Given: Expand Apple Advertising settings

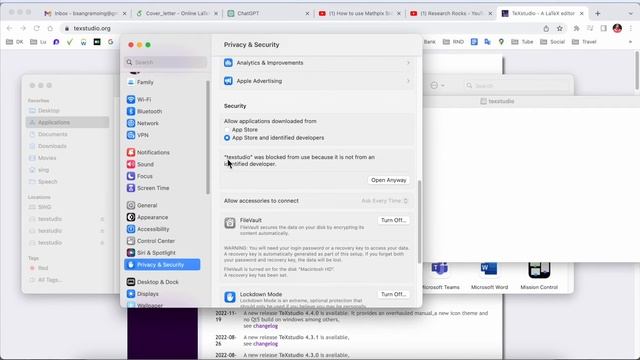Looking at the screenshot, I should pyautogui.click(x=317, y=81).
